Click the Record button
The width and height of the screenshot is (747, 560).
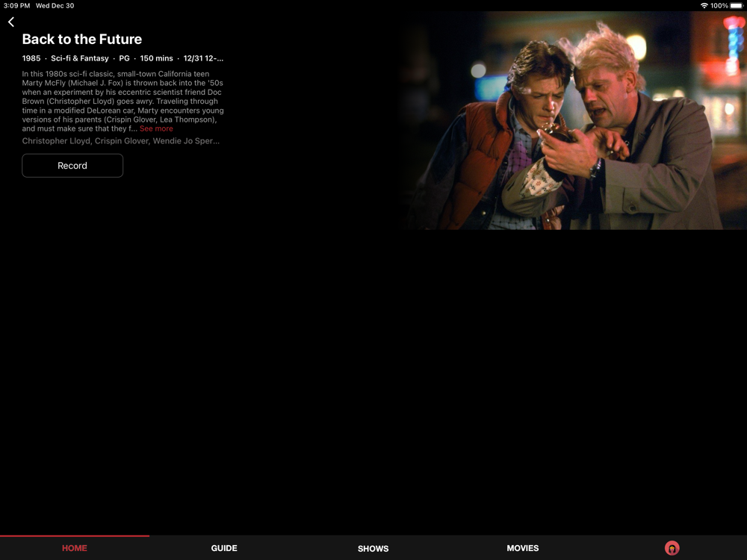point(72,166)
